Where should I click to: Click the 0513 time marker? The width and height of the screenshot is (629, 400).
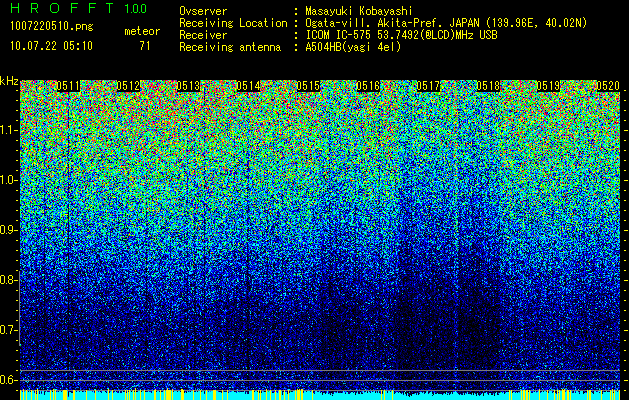188,86
